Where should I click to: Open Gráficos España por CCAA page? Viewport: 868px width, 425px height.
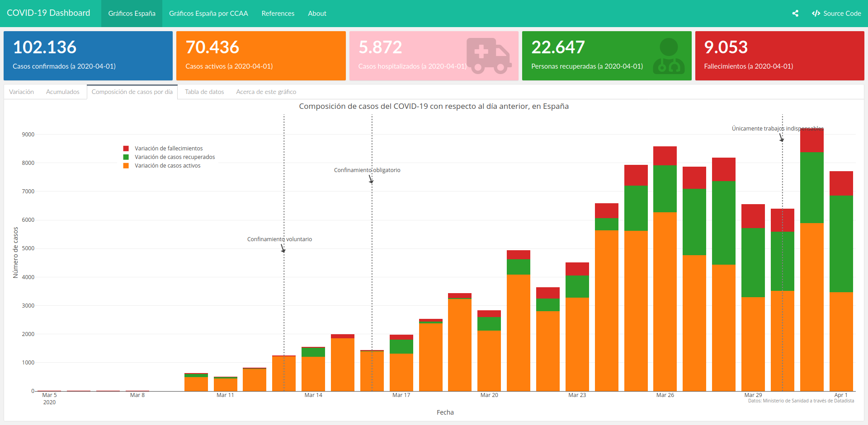208,14
